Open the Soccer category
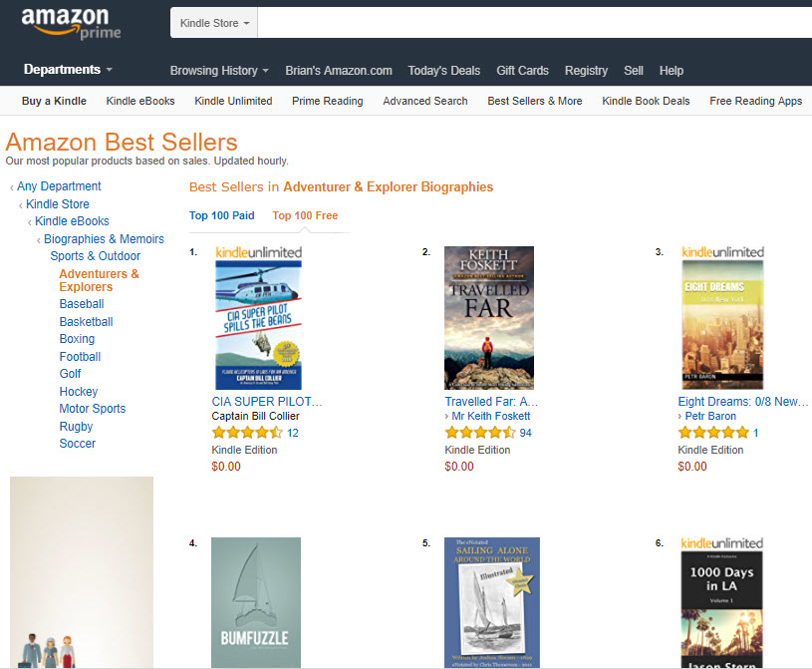This screenshot has width=812, height=669. click(78, 444)
